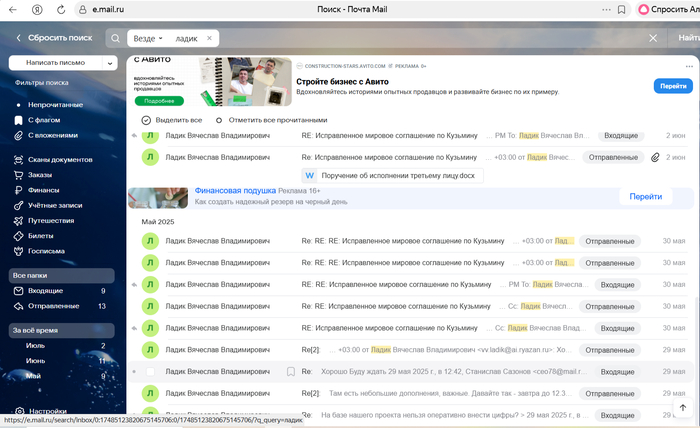Click Перейти button on Avito banner
The height and width of the screenshot is (428, 700).
(672, 87)
